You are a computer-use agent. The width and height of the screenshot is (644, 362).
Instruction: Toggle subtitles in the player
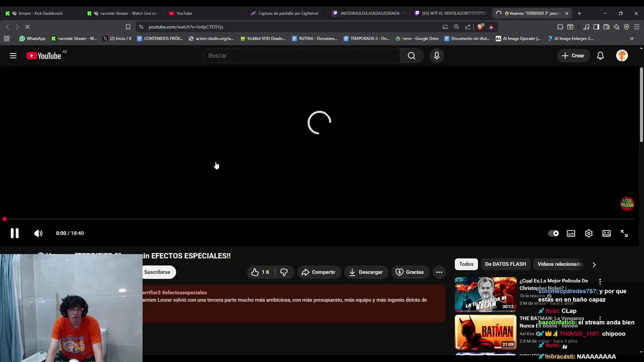[x=571, y=233]
